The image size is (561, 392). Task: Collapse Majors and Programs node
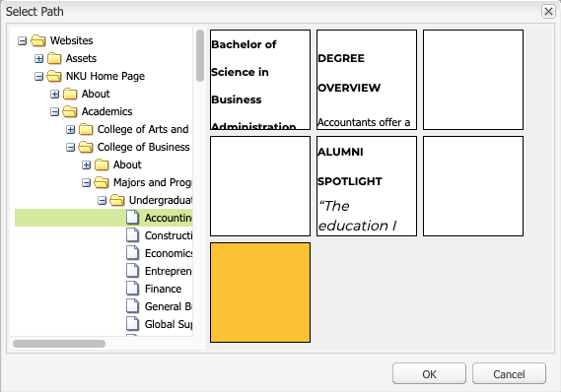(x=86, y=182)
